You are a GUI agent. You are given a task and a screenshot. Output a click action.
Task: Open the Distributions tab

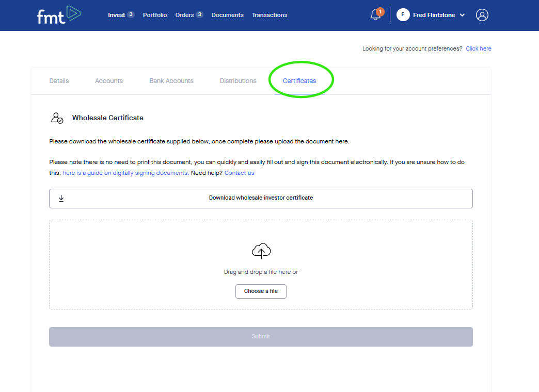tap(238, 81)
